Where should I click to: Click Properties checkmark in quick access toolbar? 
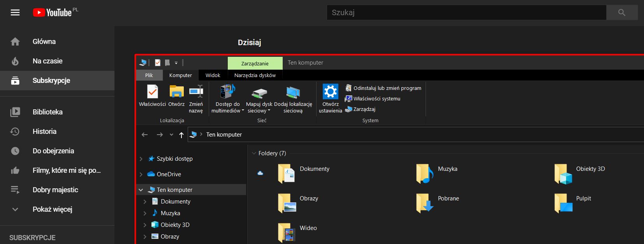pyautogui.click(x=158, y=63)
